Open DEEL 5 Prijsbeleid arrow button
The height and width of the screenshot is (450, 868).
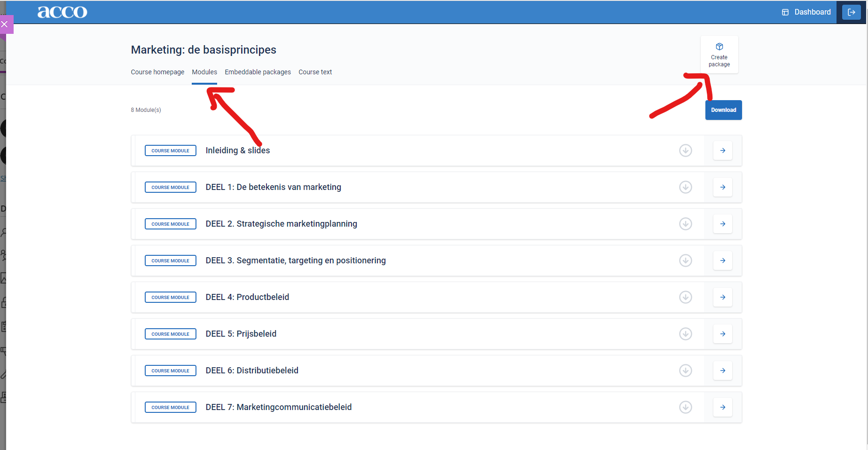tap(722, 334)
